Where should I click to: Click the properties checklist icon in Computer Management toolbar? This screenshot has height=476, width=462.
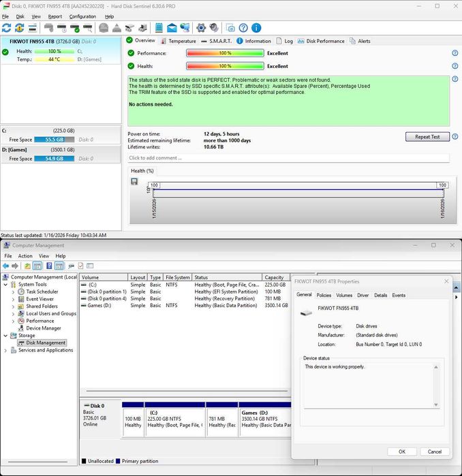pyautogui.click(x=81, y=266)
